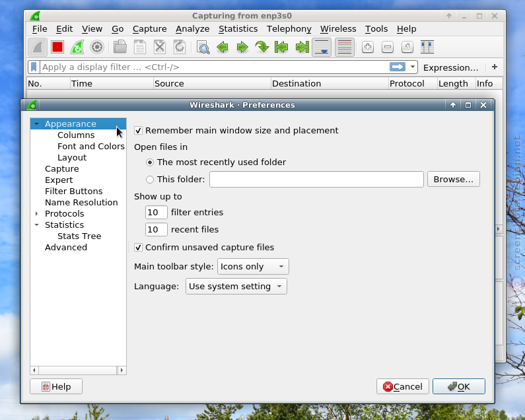
Task: Open the Telephony menu
Action: pyautogui.click(x=289, y=29)
